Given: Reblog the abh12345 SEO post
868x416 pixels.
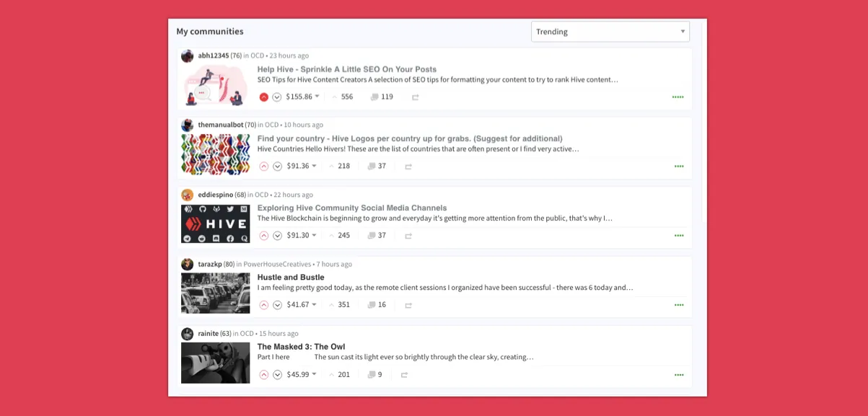Looking at the screenshot, I should click(x=416, y=97).
